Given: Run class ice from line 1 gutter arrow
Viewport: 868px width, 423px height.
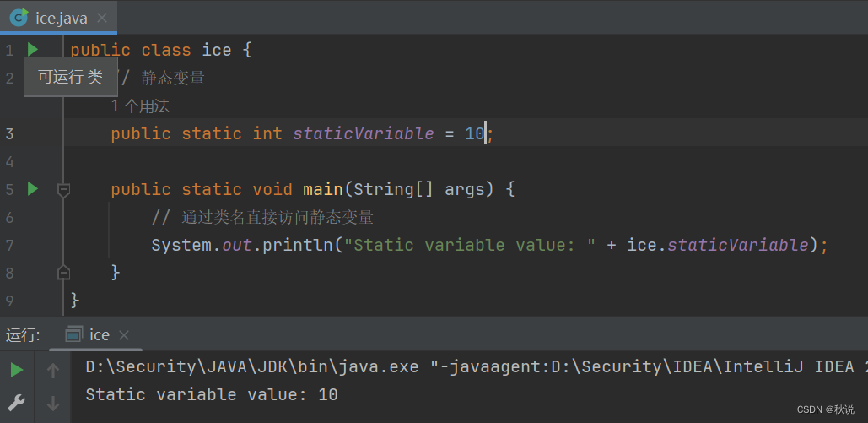Looking at the screenshot, I should (33, 49).
